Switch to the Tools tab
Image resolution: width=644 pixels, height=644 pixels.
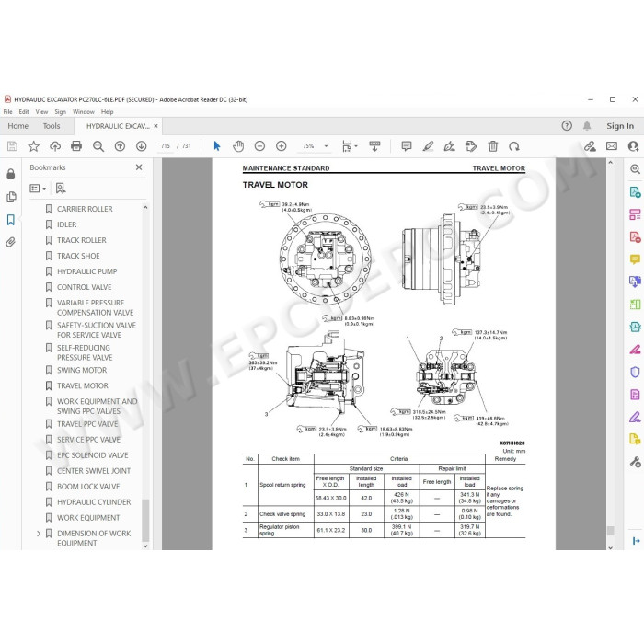click(52, 126)
